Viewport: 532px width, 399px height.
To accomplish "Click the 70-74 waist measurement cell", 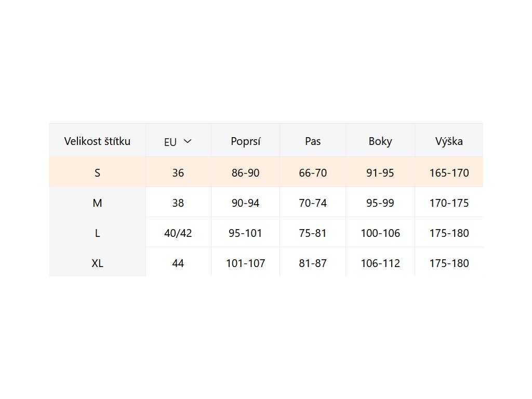I will point(313,203).
